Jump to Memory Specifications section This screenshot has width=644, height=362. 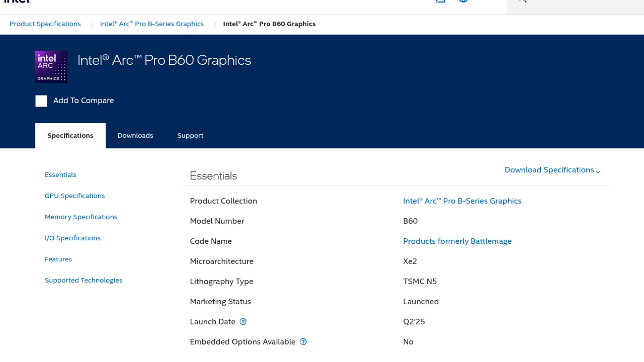(81, 217)
